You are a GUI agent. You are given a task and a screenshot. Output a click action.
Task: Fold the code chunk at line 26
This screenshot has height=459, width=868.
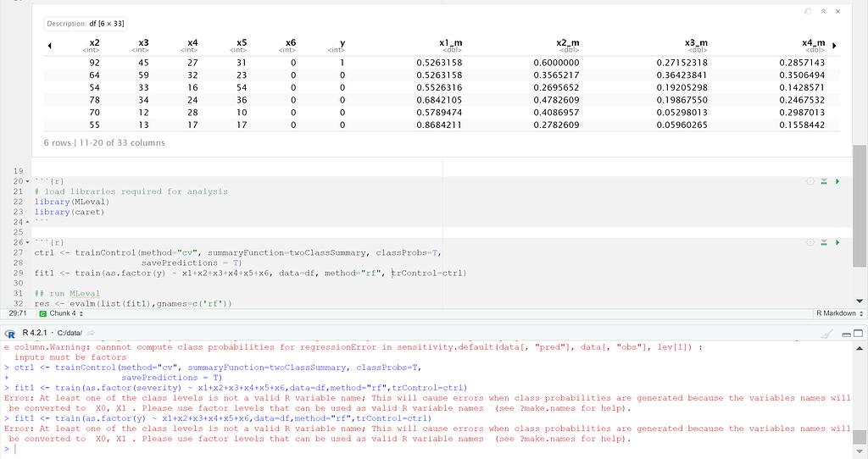[x=29, y=242]
